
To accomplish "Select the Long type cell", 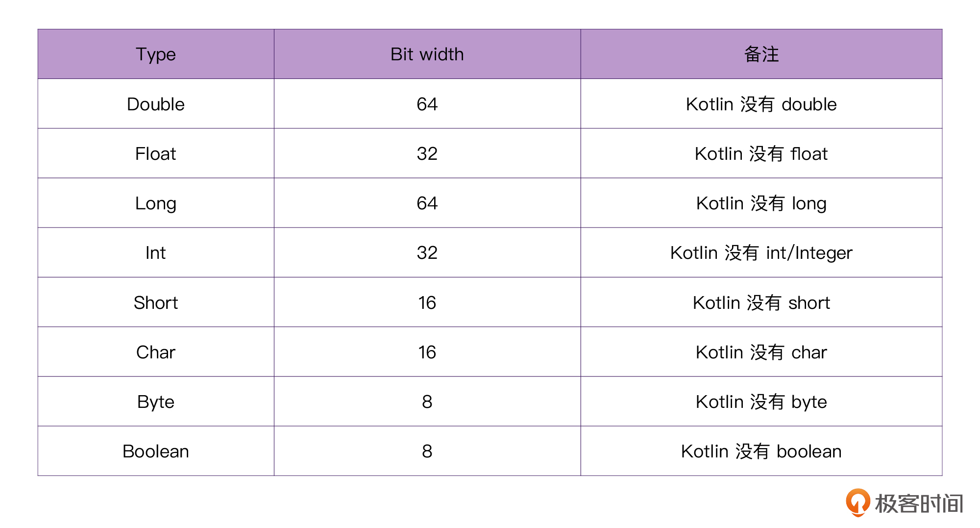I will 156,203.
